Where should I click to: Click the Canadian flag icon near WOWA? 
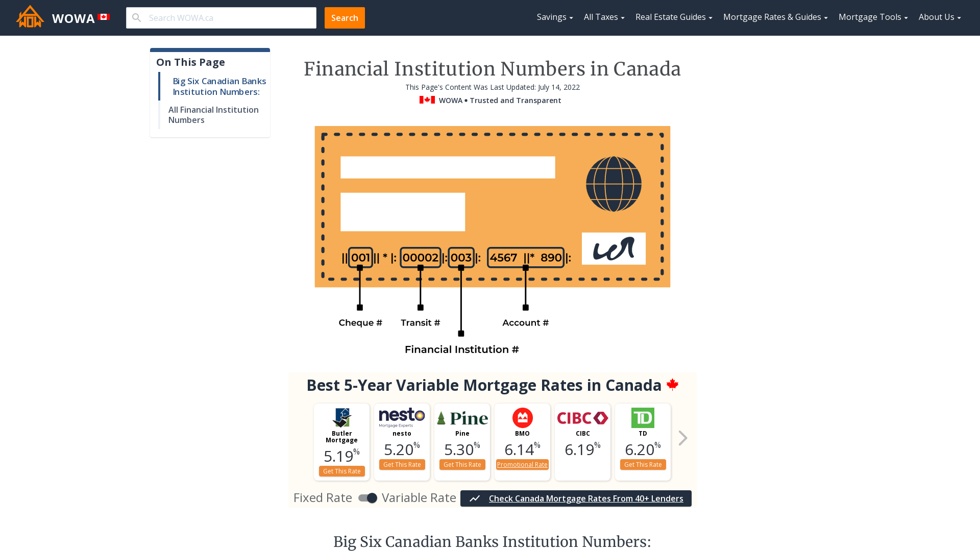coord(104,17)
